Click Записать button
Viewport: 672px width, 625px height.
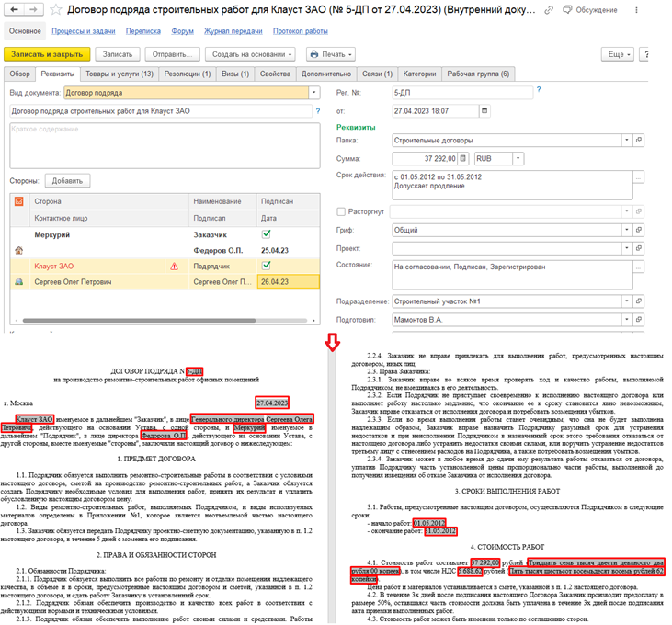point(118,54)
